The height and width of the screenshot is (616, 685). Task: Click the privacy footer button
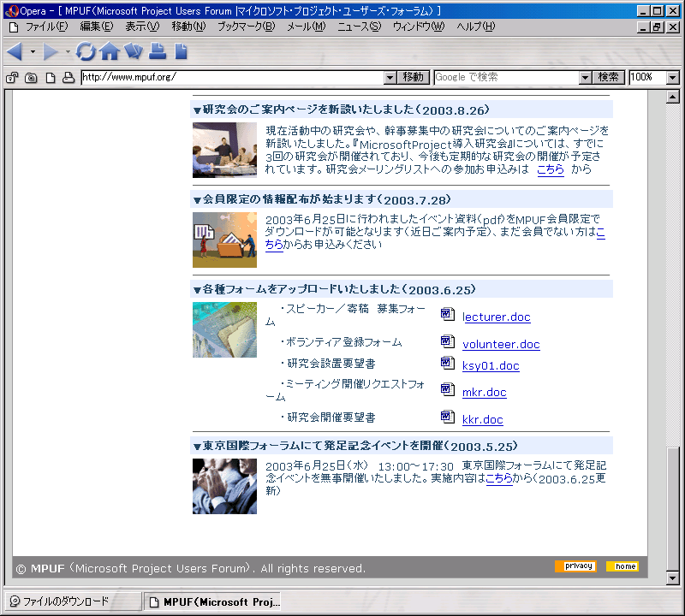coord(575,566)
